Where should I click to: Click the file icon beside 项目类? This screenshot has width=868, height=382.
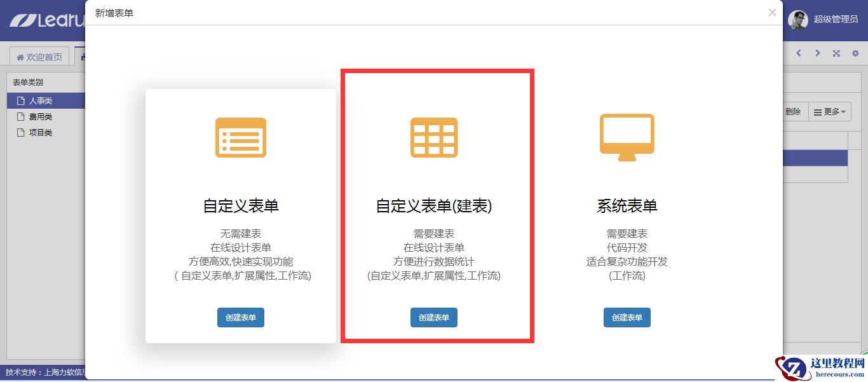20,132
